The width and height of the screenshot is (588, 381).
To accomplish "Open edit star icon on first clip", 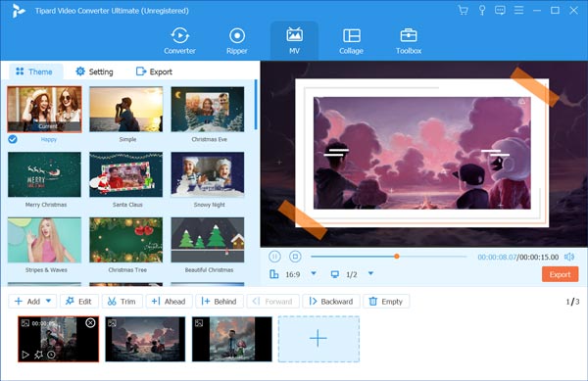I will [x=38, y=355].
